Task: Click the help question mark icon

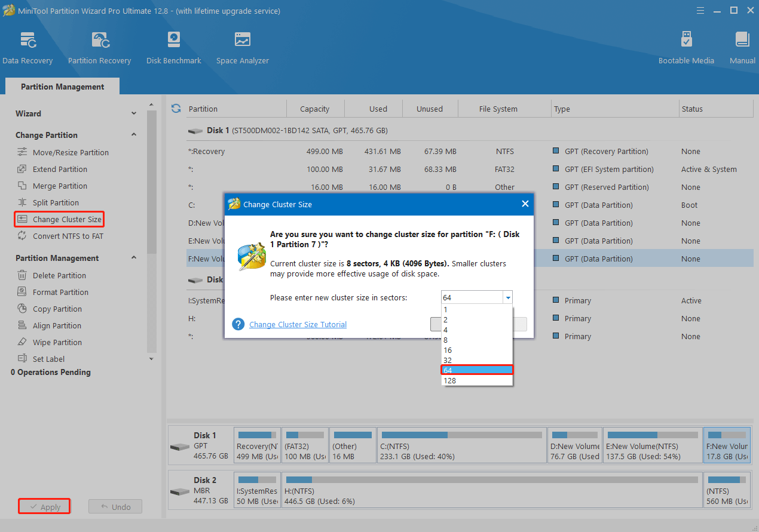Action: click(238, 324)
